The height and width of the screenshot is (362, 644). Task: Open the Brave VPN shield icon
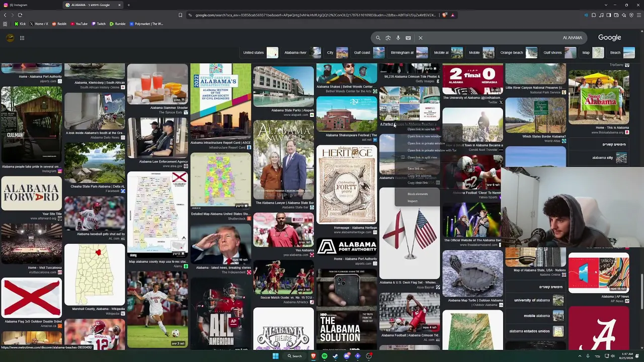click(x=631, y=15)
